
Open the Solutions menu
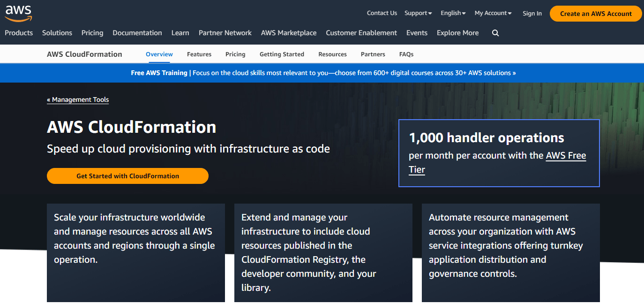tap(57, 33)
